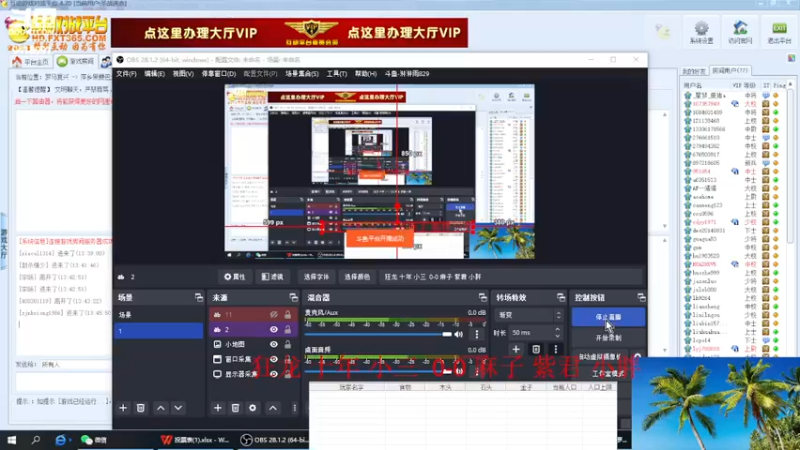
Task: Toggle lock on source 11
Action: 288,315
